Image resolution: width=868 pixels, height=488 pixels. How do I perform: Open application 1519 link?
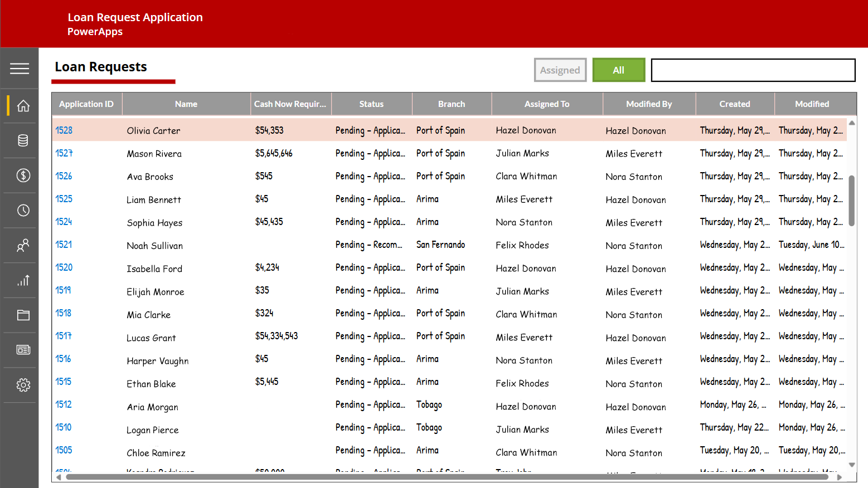pyautogui.click(x=63, y=290)
